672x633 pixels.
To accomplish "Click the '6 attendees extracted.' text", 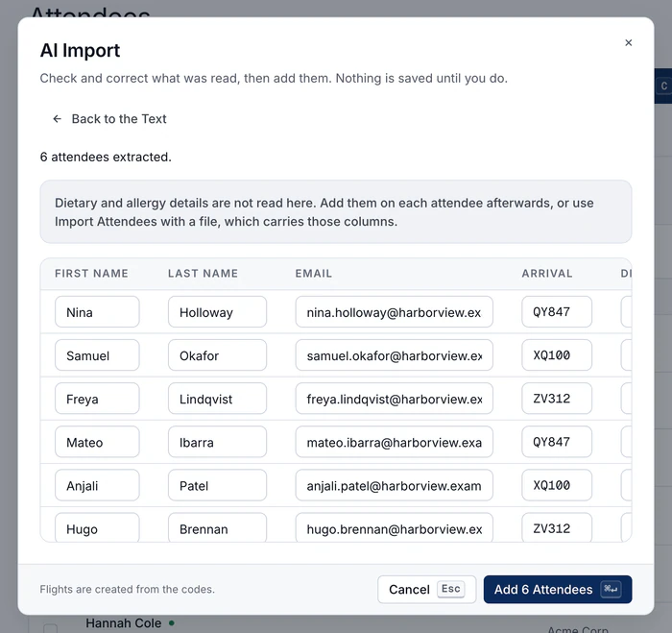I will (106, 157).
